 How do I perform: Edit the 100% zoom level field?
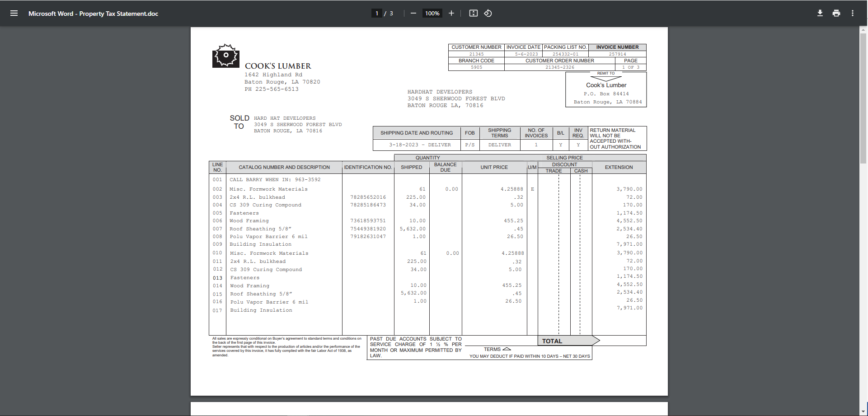(x=432, y=13)
